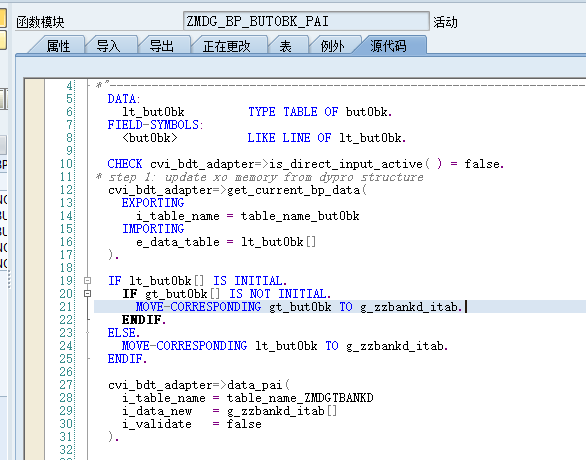Click bold ENDIF on line 22

click(141, 319)
